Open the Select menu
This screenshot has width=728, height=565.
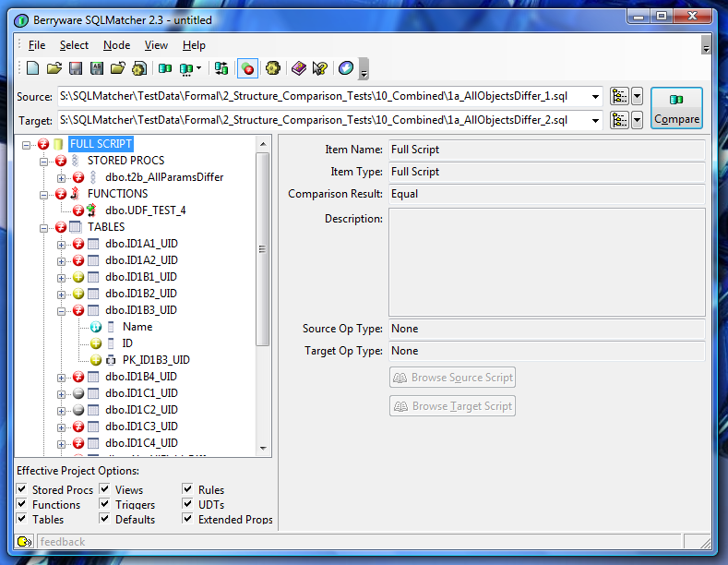(74, 45)
